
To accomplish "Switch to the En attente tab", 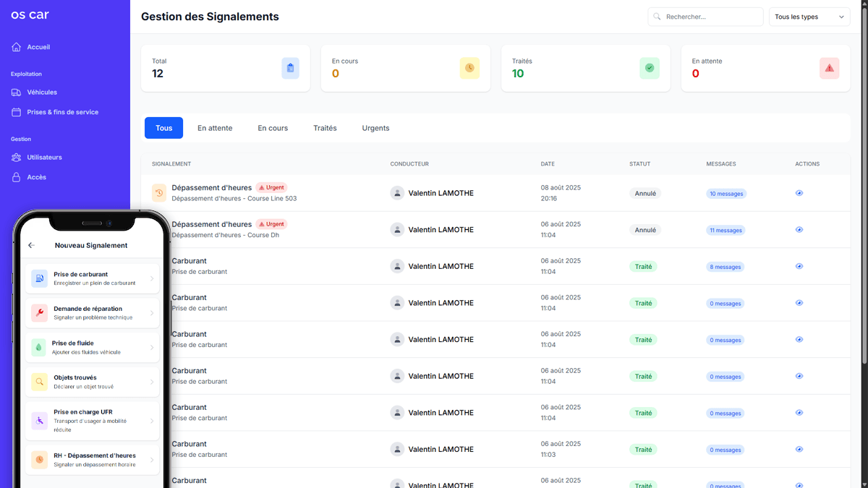I will click(x=215, y=128).
